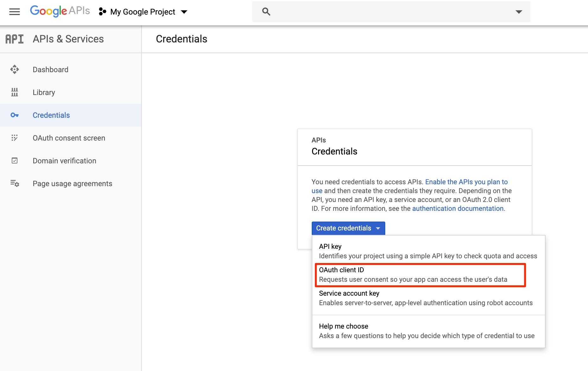Click the search magnifier icon
Image resolution: width=588 pixels, height=371 pixels.
[266, 12]
